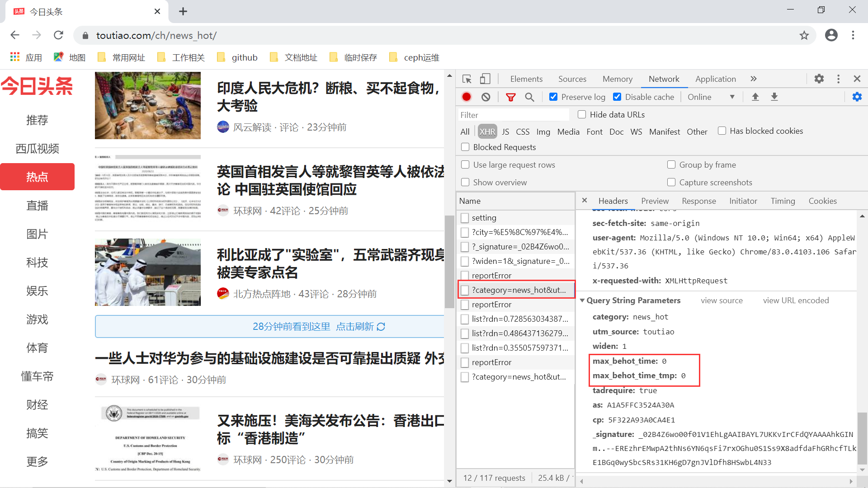Select the setting request row
The image size is (868, 488).
(x=515, y=218)
